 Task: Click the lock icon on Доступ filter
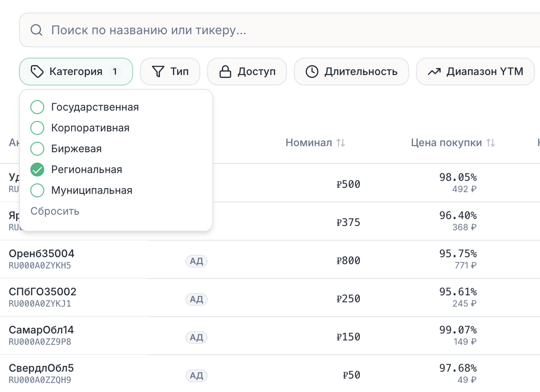point(225,72)
